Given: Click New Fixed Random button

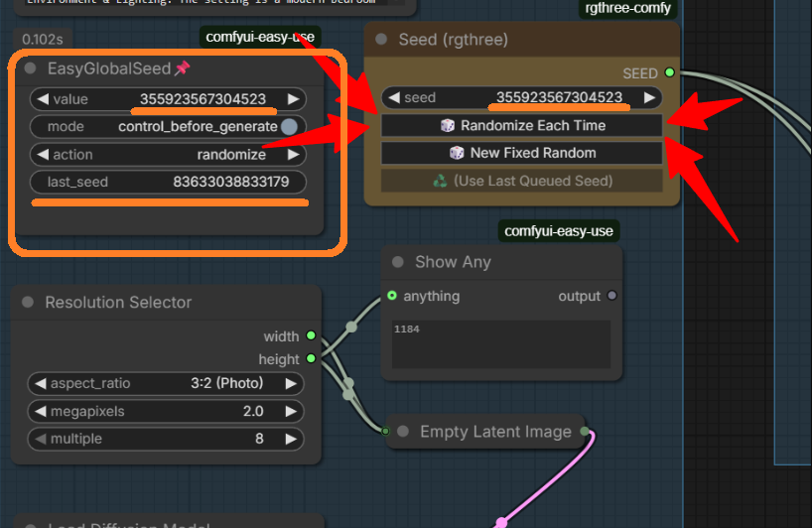Looking at the screenshot, I should coord(522,153).
